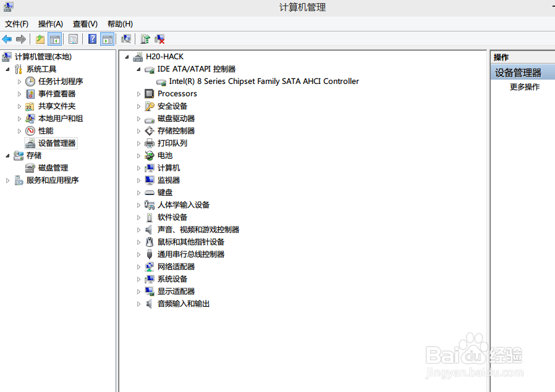The image size is (555, 392).
Task: Expand the Processors device category
Action: 138,94
